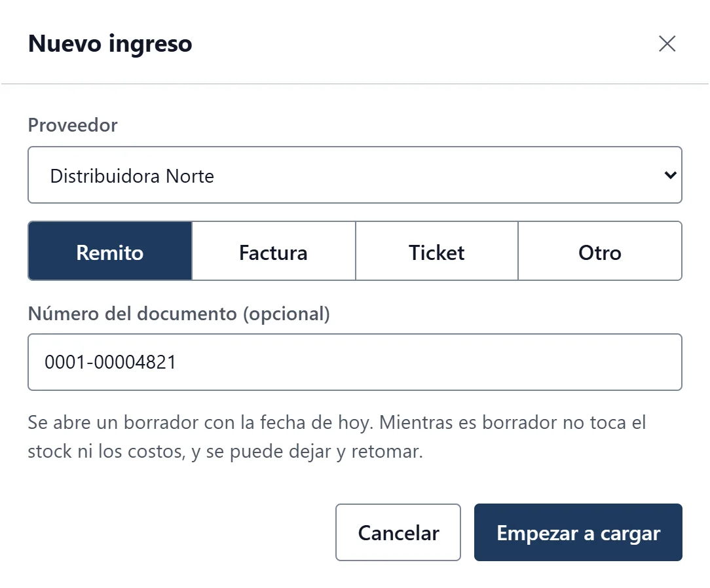Open the Proveedor dropdown
This screenshot has width=710, height=588.
click(x=355, y=175)
